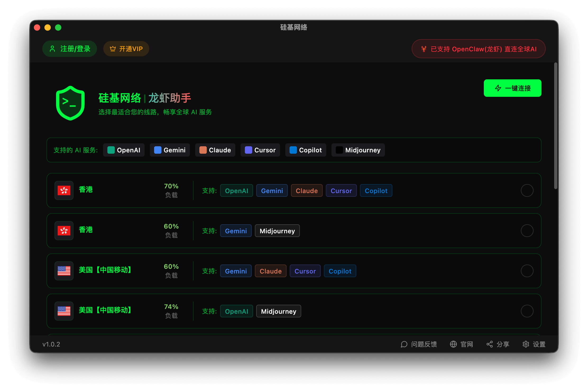Image resolution: width=588 pixels, height=392 pixels.
Task: Click the Gemini badge in Hong Kong 60% row
Action: [x=236, y=231]
